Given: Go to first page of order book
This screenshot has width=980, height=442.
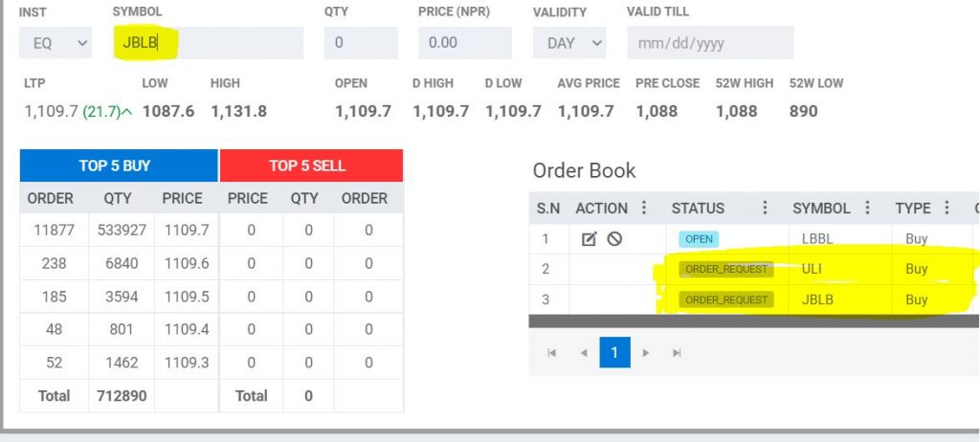Looking at the screenshot, I should (x=552, y=353).
